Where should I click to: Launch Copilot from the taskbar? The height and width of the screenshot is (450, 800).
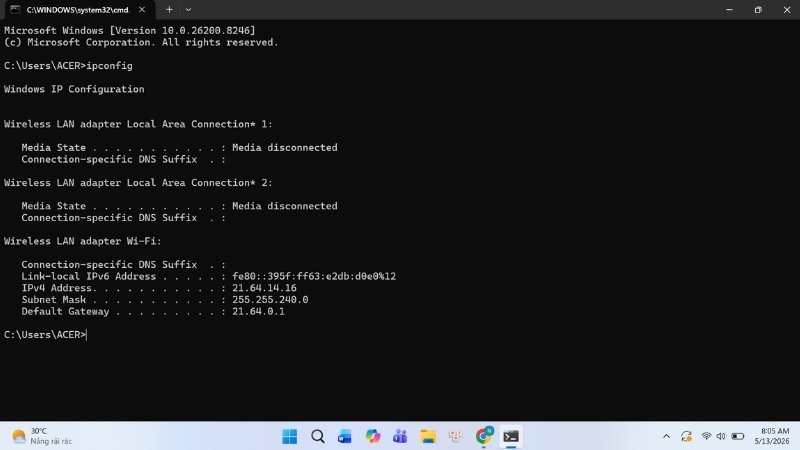372,436
